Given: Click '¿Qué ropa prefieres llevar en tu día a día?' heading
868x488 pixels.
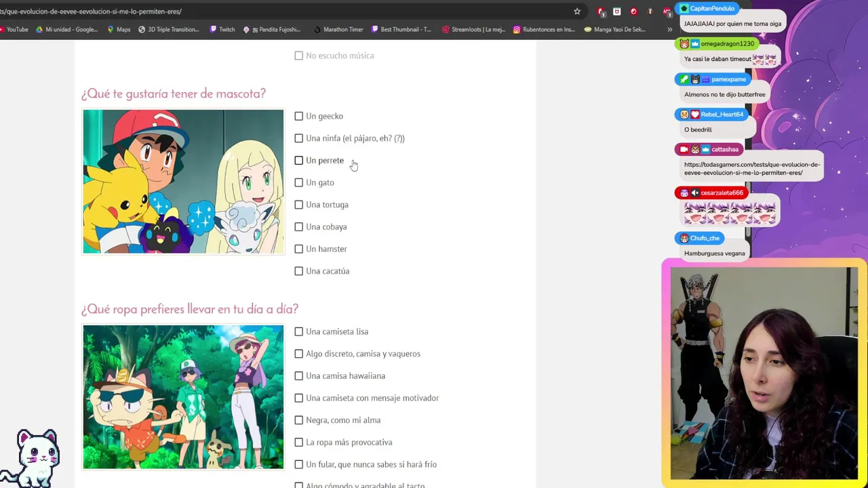Looking at the screenshot, I should click(190, 309).
